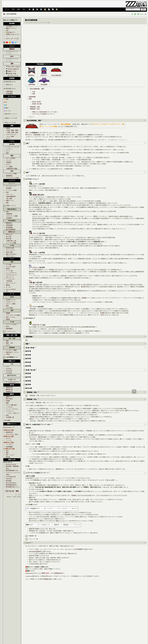Open the 新規 menu
The image size is (148, 644).
13,9
